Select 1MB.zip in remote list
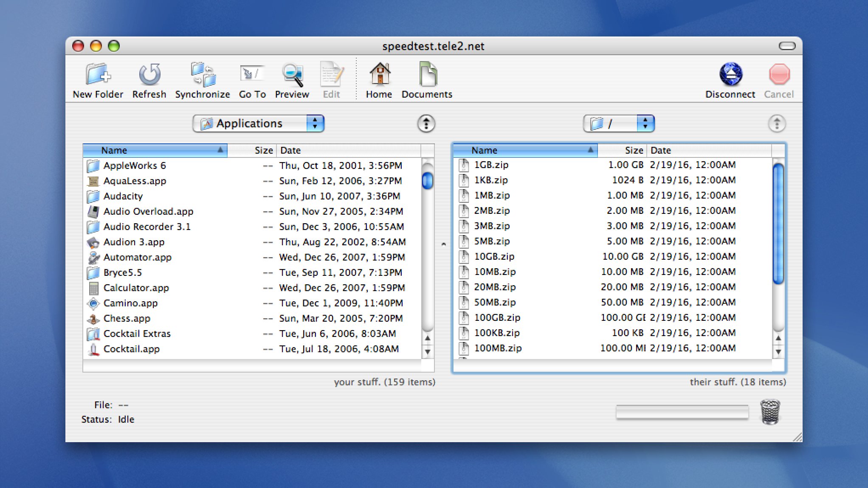The image size is (868, 488). 612,195
